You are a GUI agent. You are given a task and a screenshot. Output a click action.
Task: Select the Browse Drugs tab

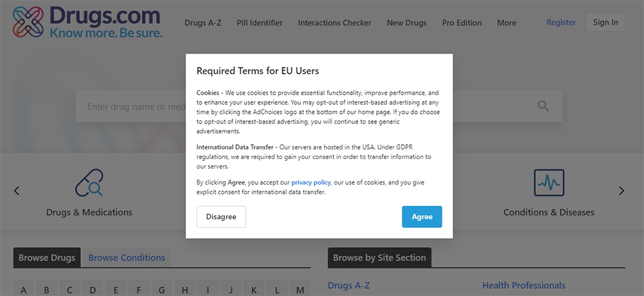(47, 258)
